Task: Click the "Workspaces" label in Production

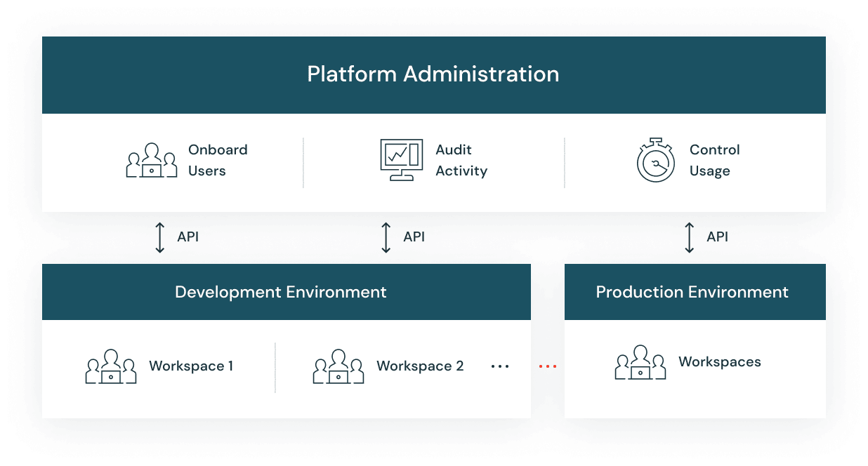Action: [x=720, y=361]
